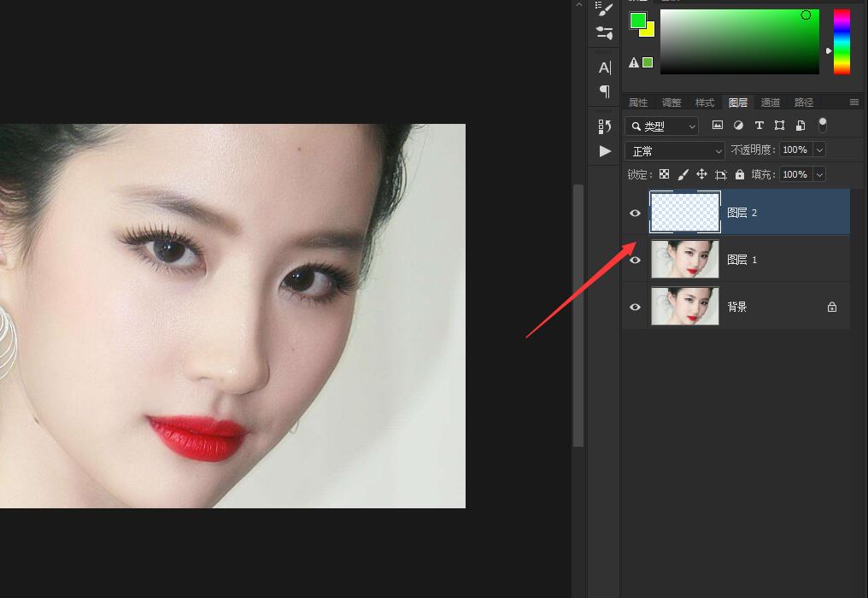The height and width of the screenshot is (598, 868).
Task: Open the History panel icon
Action: (604, 125)
